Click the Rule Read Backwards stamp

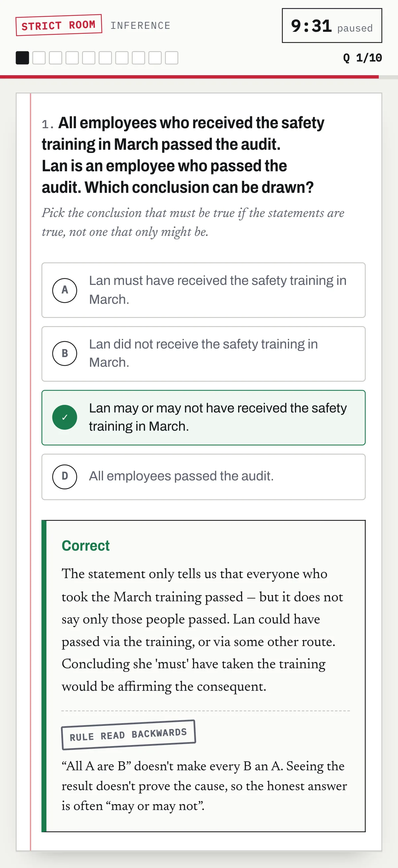[x=128, y=735]
